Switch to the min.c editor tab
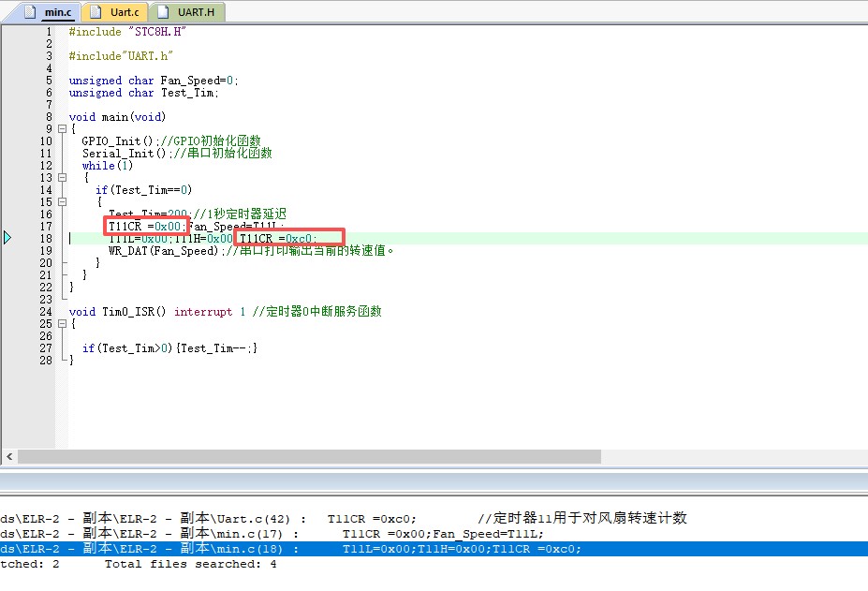868x591 pixels. pos(49,11)
